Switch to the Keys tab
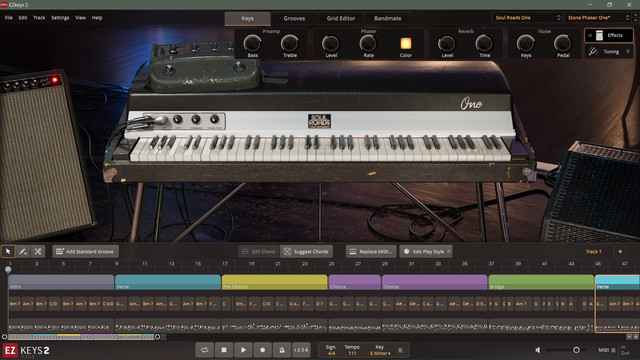Image resolution: width=640 pixels, height=360 pixels. [x=247, y=18]
